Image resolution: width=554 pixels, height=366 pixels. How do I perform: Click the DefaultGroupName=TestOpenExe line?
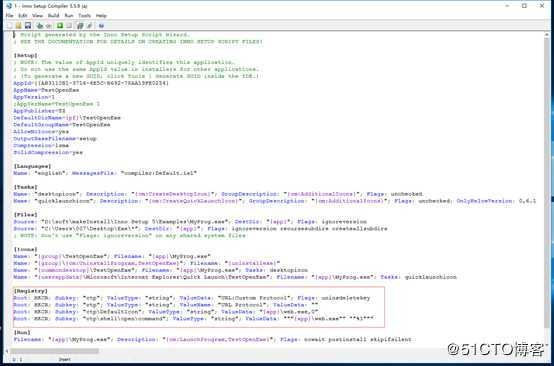point(62,125)
